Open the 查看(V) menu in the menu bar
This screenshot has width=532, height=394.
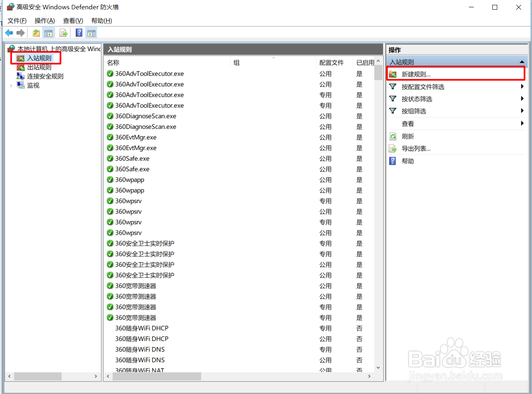pos(73,21)
